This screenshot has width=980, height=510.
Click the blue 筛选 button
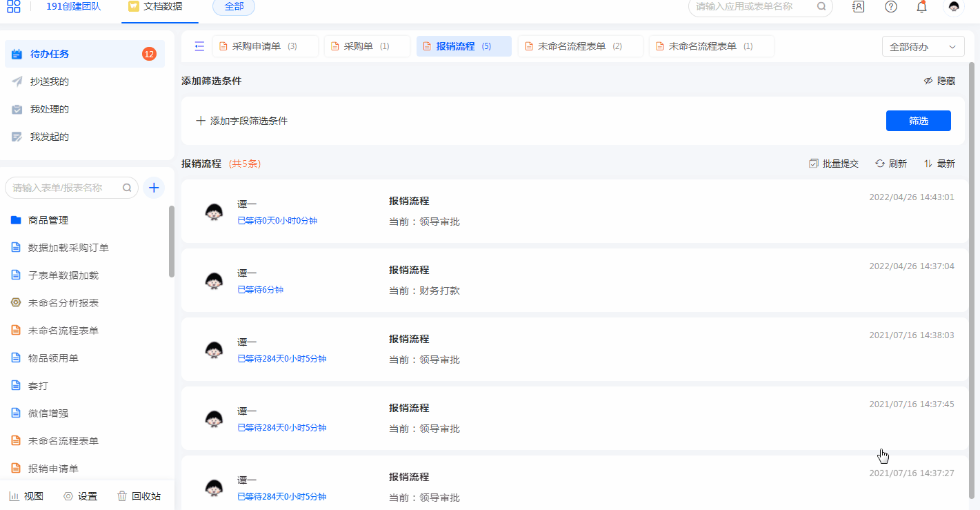click(x=918, y=121)
